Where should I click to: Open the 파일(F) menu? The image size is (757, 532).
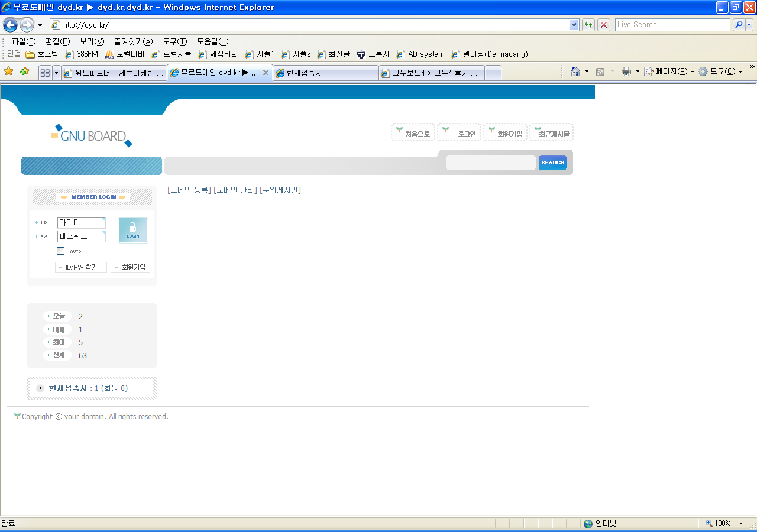(x=24, y=41)
